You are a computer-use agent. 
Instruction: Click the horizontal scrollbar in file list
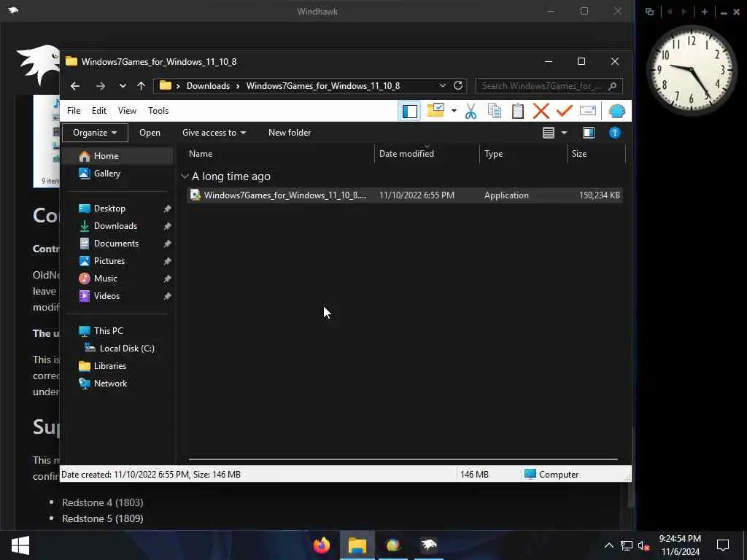pos(403,459)
